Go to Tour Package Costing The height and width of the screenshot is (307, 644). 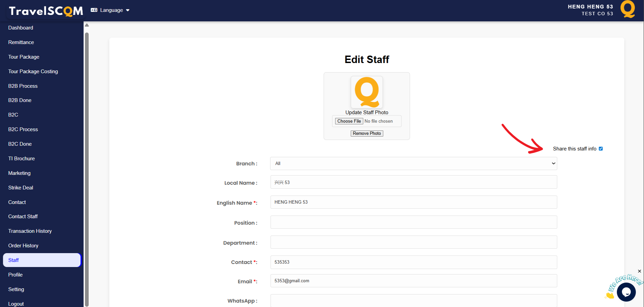click(x=33, y=71)
